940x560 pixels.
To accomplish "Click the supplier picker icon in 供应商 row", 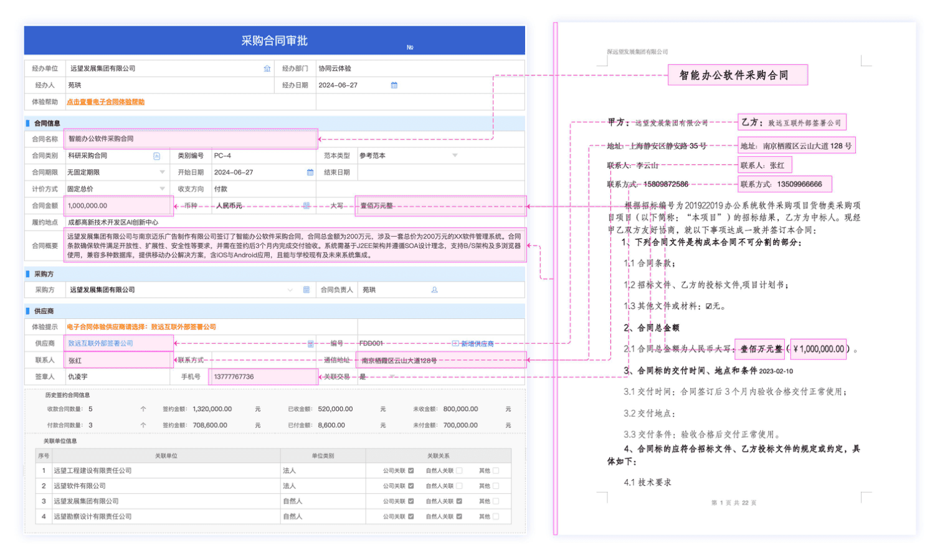I will pyautogui.click(x=311, y=344).
